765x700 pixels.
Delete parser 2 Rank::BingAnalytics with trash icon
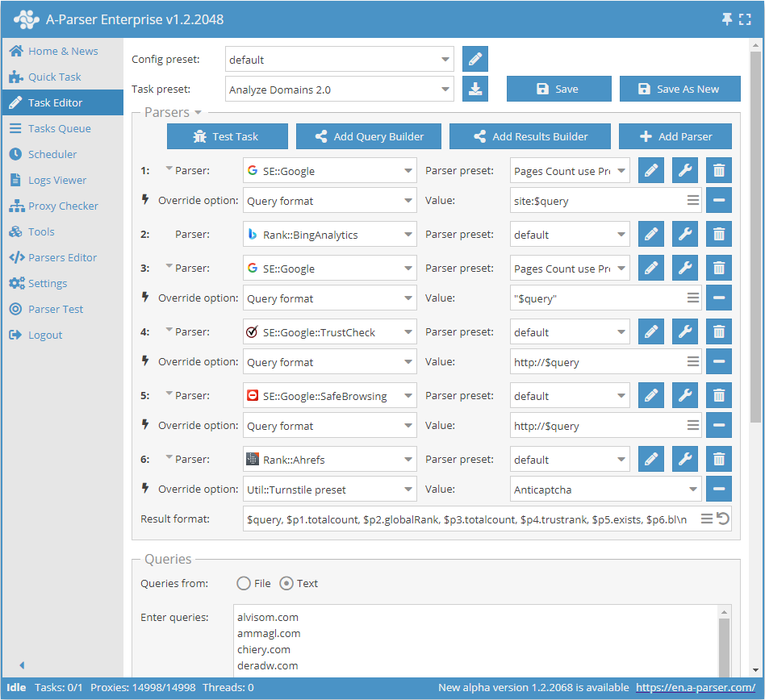click(719, 235)
